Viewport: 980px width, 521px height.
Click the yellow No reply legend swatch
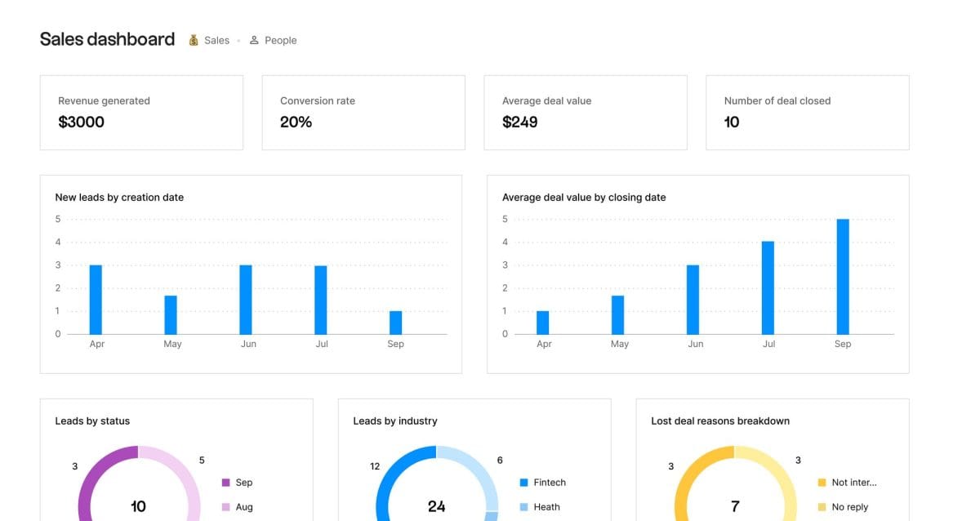[822, 507]
